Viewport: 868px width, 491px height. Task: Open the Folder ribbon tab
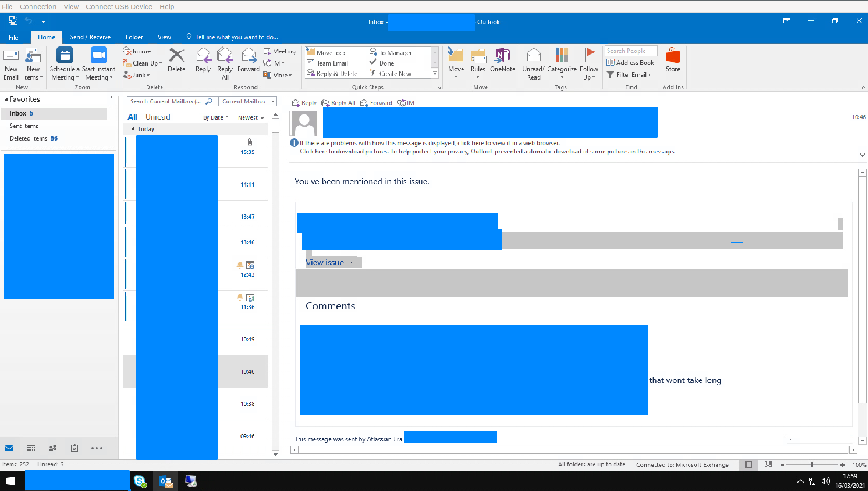pyautogui.click(x=134, y=37)
